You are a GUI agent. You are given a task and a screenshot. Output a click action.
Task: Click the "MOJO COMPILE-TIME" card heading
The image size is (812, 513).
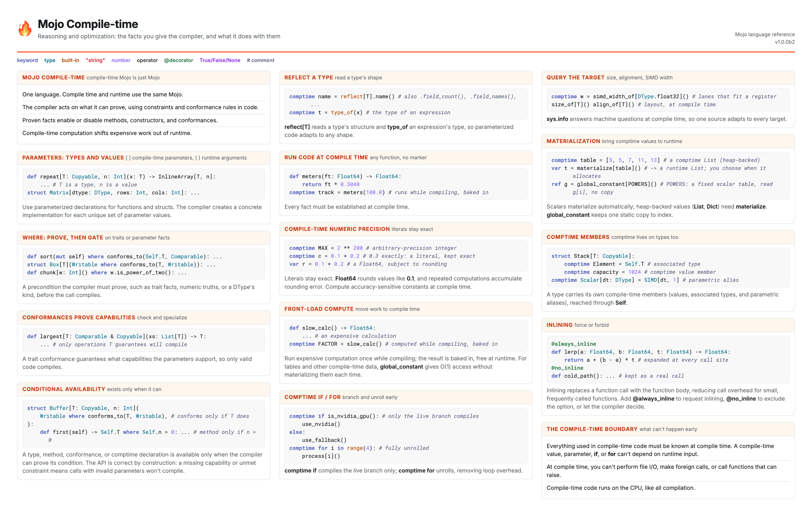[x=53, y=78]
